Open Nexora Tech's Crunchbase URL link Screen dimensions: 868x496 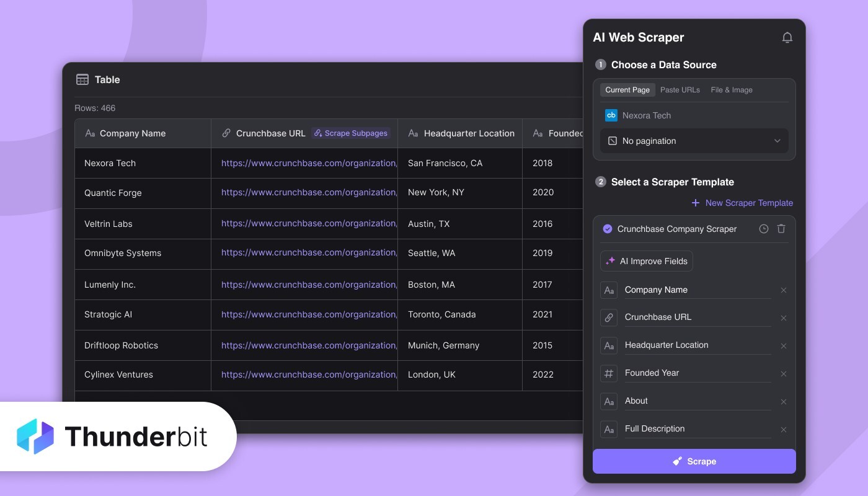point(308,162)
